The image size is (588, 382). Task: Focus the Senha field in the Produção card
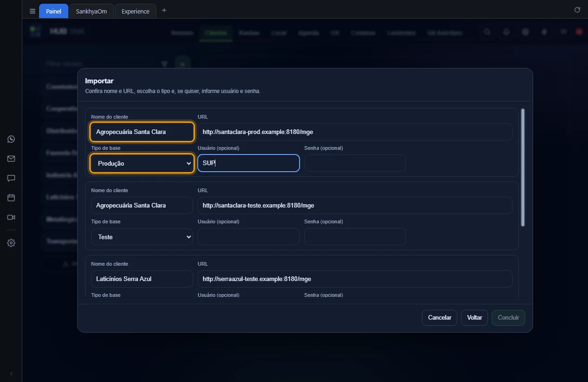(x=355, y=163)
